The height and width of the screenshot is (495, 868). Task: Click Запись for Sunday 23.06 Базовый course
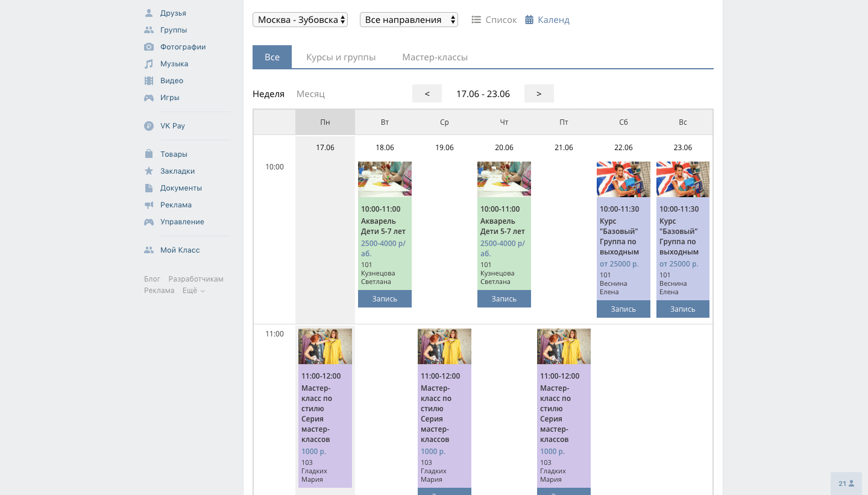[x=683, y=309]
